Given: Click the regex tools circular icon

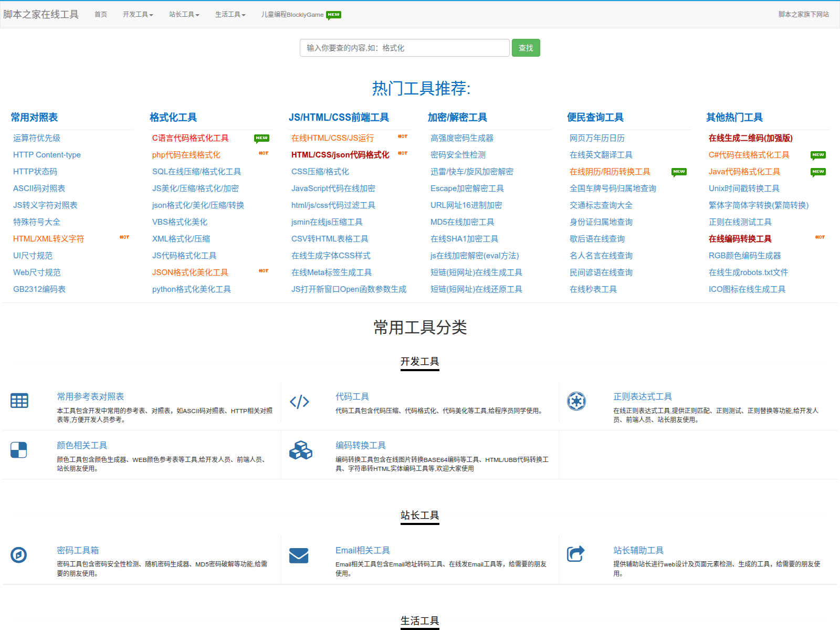Looking at the screenshot, I should 576,402.
